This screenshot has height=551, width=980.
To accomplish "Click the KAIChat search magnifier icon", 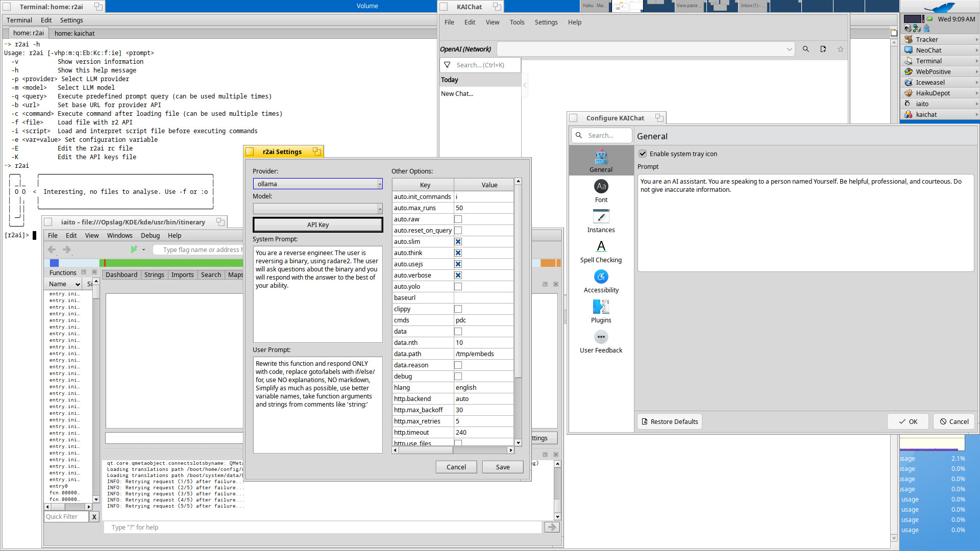I will click(805, 49).
